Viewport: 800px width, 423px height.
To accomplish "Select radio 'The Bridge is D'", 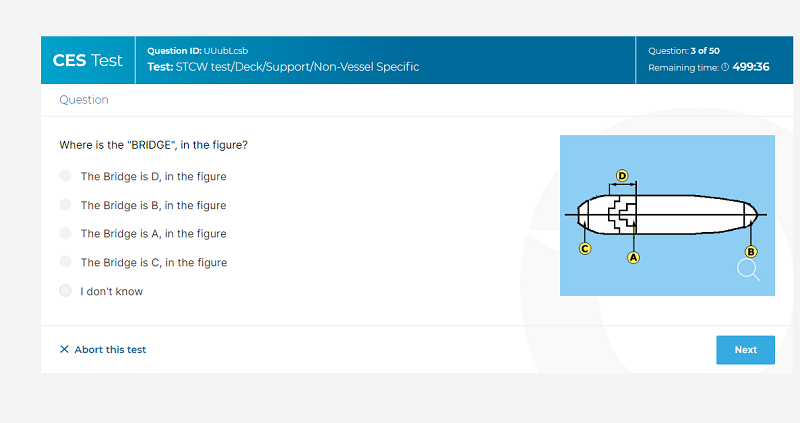I will point(65,176).
